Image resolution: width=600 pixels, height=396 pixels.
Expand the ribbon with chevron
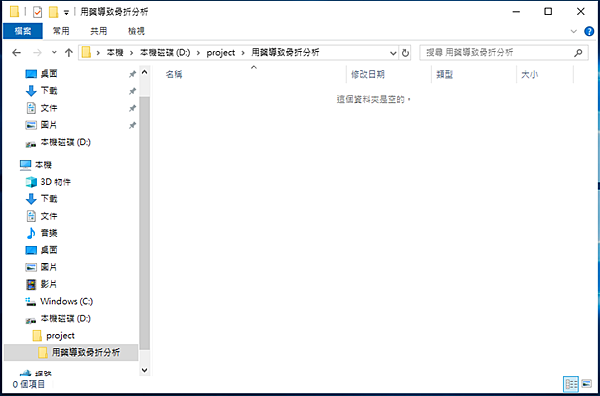pos(573,31)
